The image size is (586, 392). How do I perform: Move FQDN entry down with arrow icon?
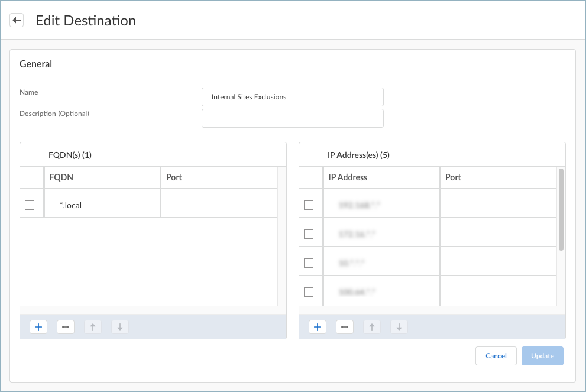[x=119, y=327]
